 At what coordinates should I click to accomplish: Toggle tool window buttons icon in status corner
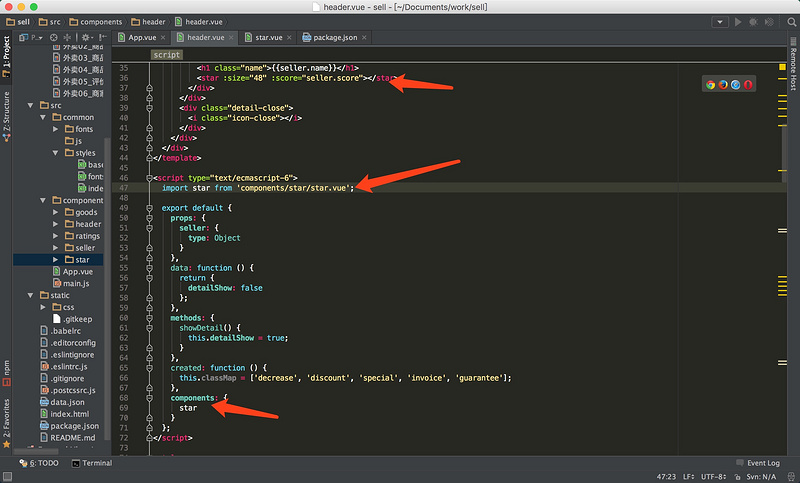click(x=7, y=476)
